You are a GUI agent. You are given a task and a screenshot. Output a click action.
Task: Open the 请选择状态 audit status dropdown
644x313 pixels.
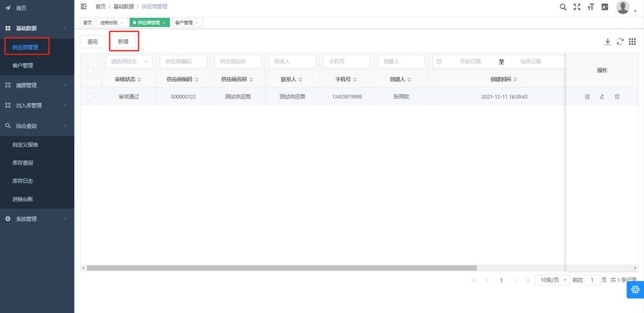pyautogui.click(x=129, y=62)
